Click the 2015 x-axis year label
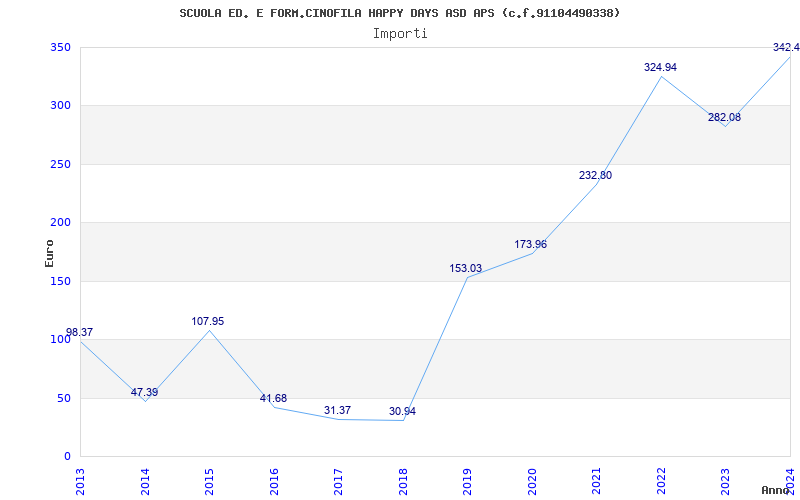This screenshot has width=800, height=500. pyautogui.click(x=210, y=481)
